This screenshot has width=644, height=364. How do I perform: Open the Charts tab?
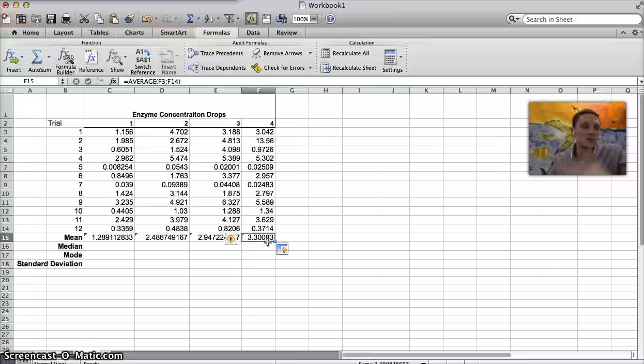(134, 33)
